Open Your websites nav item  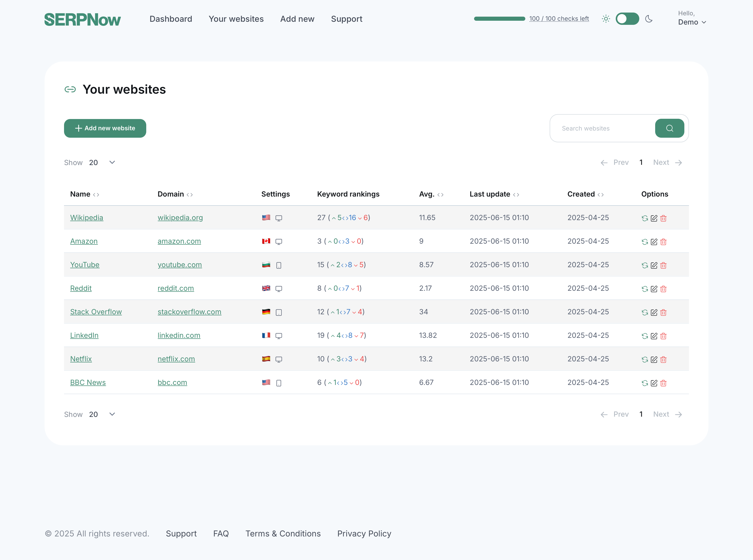236,19
